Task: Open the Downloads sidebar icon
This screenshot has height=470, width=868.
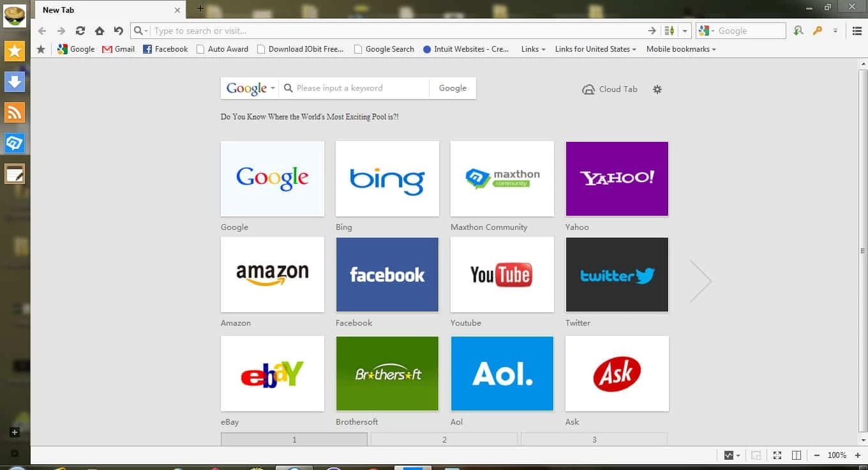Action: point(14,82)
